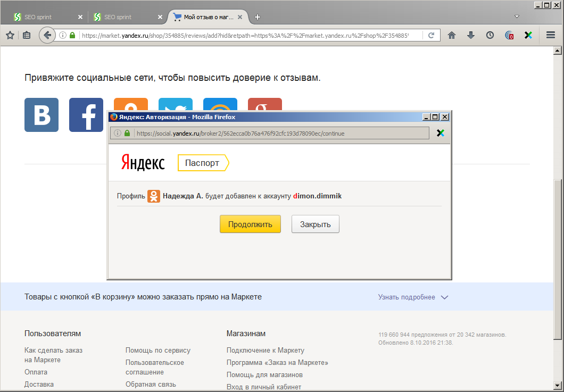Show site info in main address bar
The image size is (564, 392).
point(63,35)
